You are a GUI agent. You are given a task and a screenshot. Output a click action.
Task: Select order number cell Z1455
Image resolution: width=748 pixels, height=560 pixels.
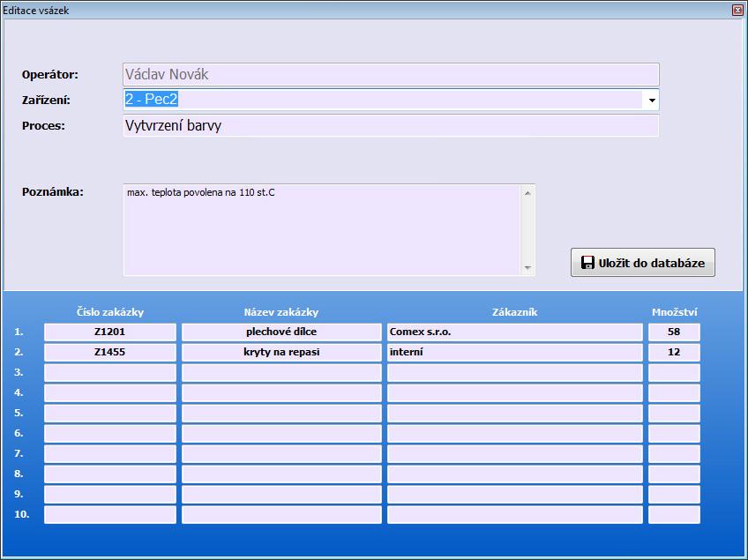pos(110,353)
